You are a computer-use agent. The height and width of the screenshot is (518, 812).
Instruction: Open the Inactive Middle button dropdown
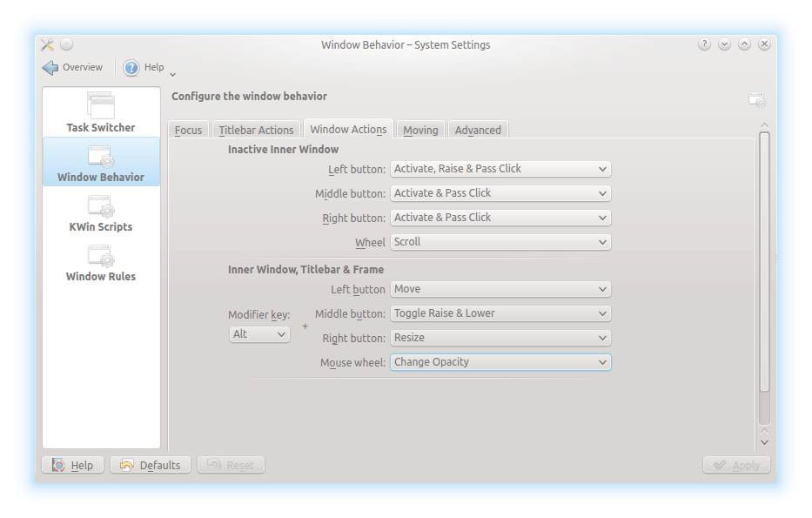[x=500, y=193]
